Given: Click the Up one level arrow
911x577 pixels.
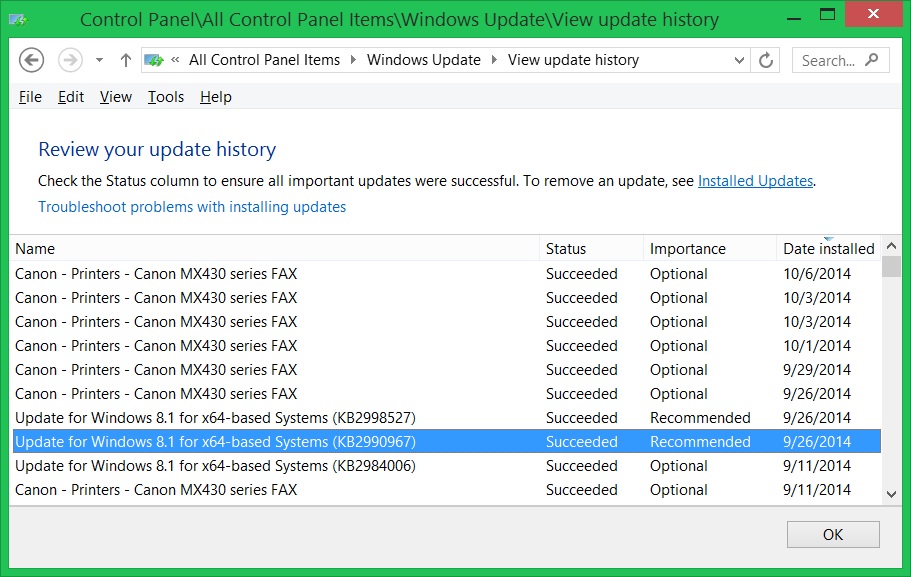Looking at the screenshot, I should point(126,60).
